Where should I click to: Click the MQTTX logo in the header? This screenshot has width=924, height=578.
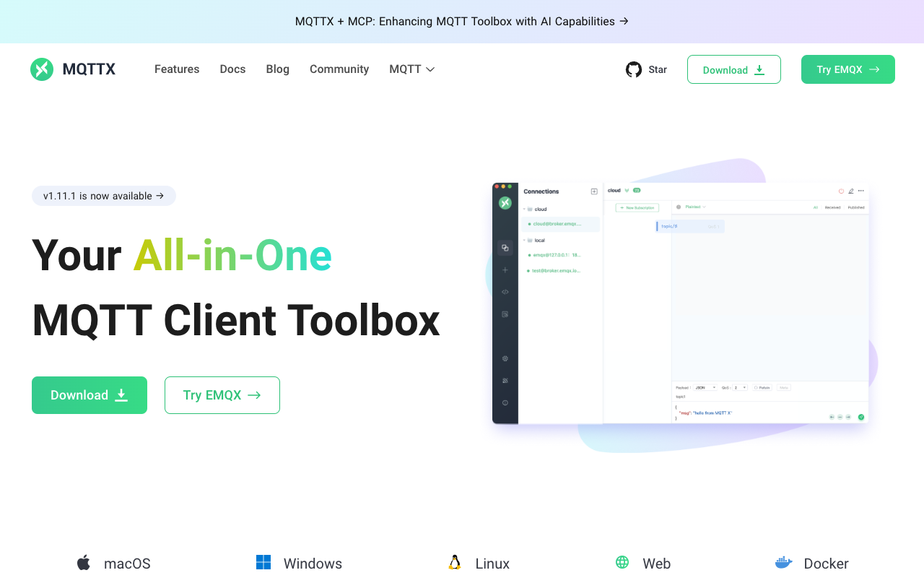click(73, 69)
